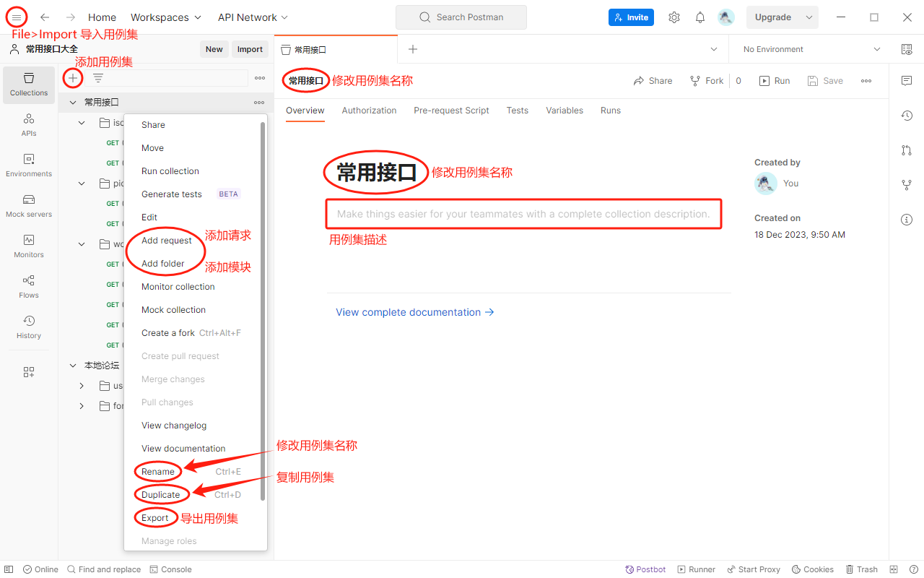Switch to the Pre-request Script tab
The width and height of the screenshot is (924, 578).
(451, 111)
